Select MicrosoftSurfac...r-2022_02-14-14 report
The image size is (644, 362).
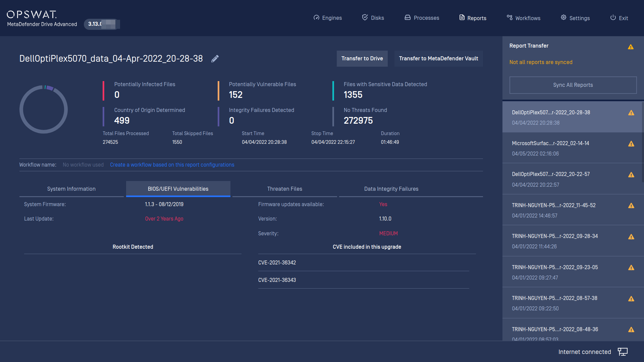(572, 148)
